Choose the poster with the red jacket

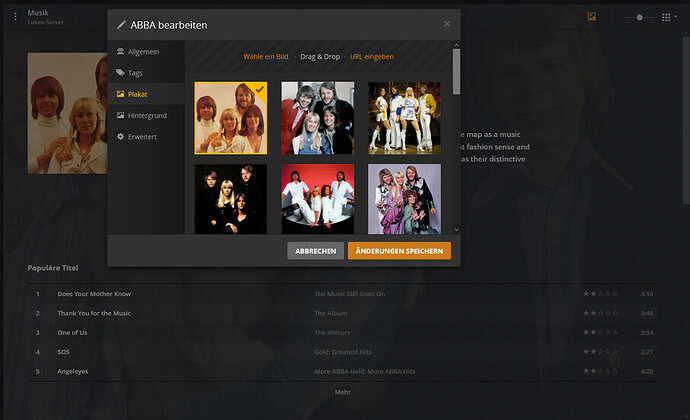317,118
